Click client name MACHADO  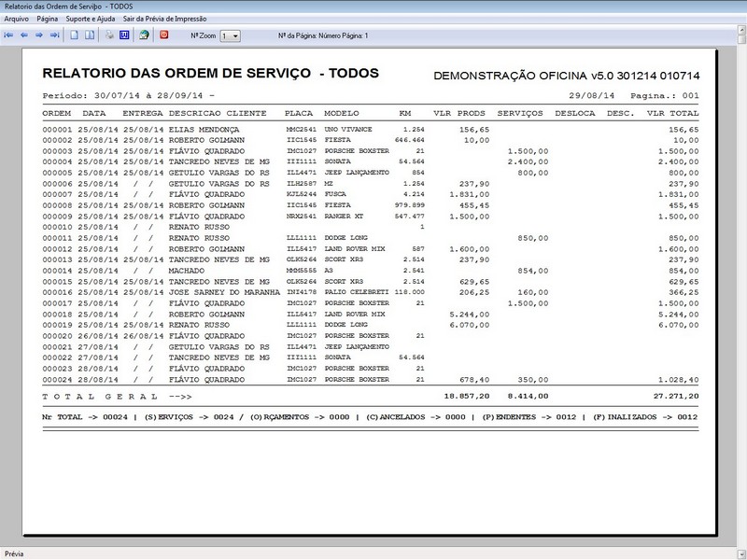tap(186, 271)
